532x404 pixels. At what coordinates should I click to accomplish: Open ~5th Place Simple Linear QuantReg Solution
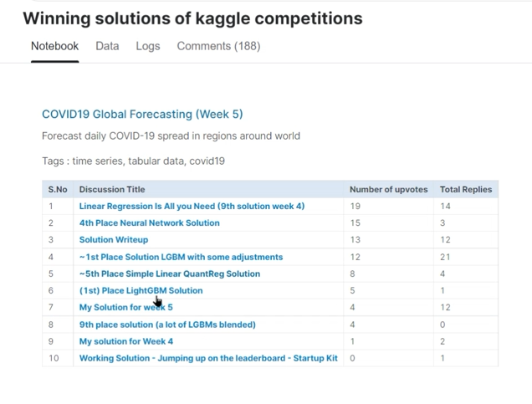click(169, 274)
